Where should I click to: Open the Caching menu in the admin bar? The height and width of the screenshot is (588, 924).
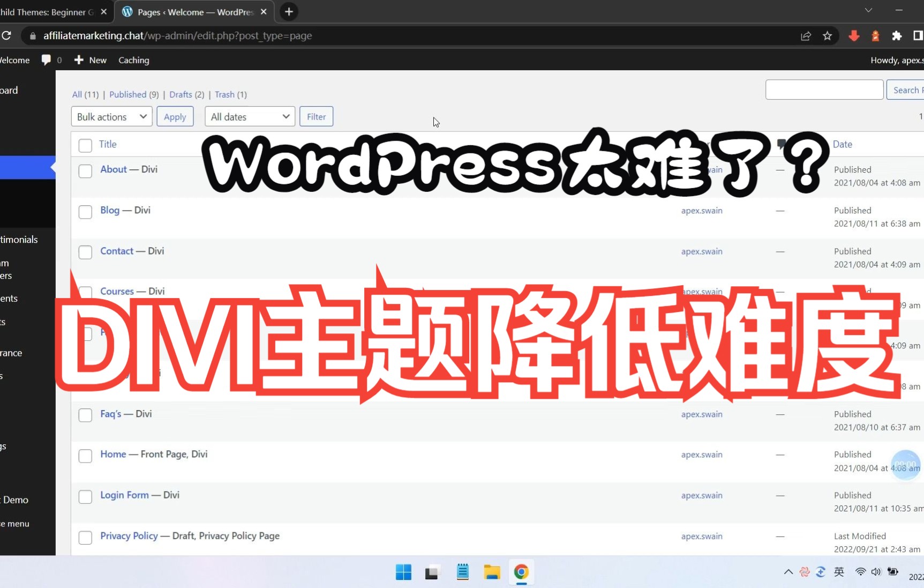click(133, 59)
